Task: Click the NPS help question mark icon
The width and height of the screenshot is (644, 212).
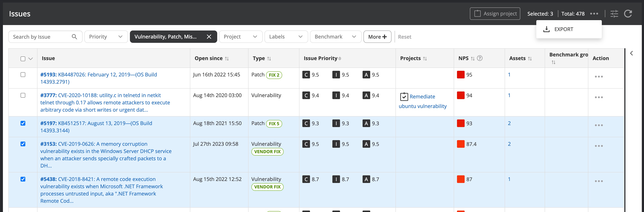Action: point(480,58)
